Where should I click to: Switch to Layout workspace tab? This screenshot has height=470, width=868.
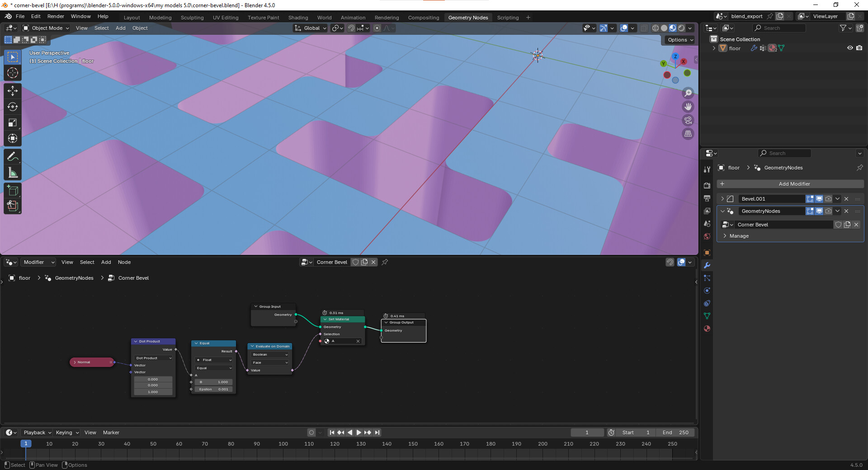pos(132,18)
